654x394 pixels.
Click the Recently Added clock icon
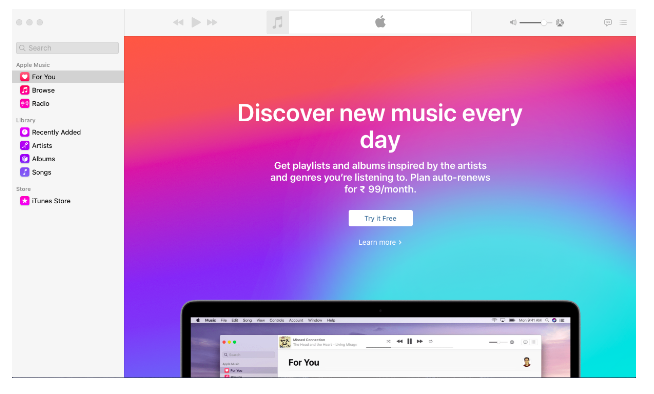click(25, 132)
